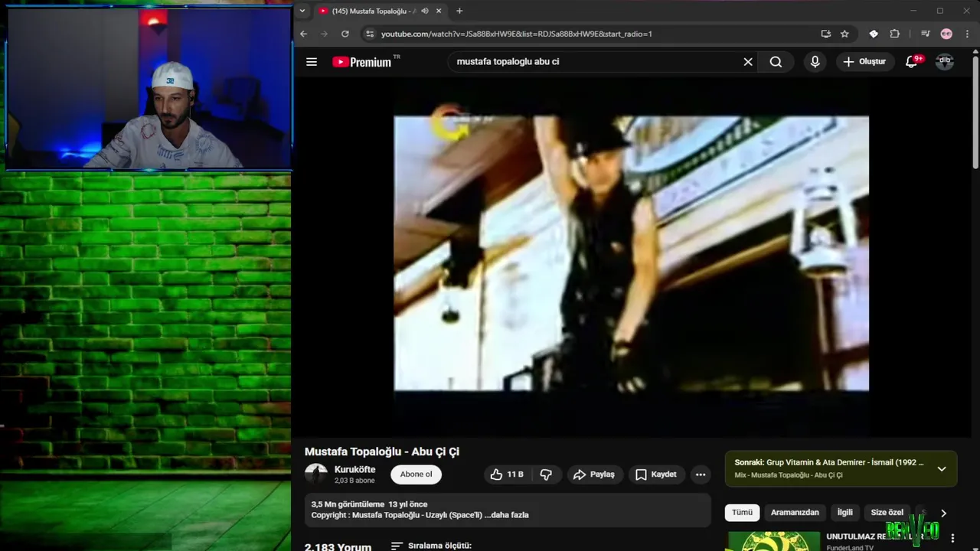
Task: Bookmark this page with star
Action: pyautogui.click(x=844, y=34)
